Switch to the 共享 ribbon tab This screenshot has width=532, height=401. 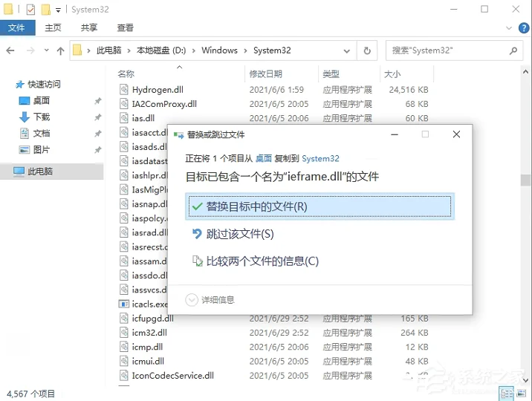(89, 27)
